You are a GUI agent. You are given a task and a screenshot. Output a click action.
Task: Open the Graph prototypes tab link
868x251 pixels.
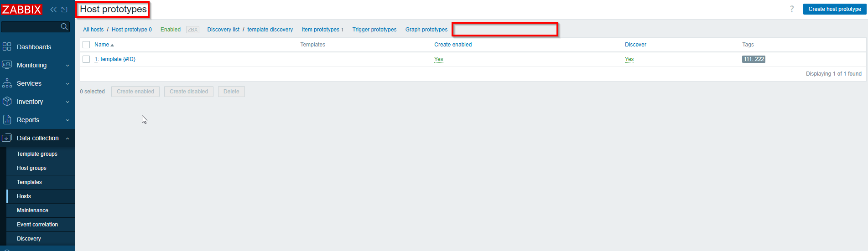(426, 30)
